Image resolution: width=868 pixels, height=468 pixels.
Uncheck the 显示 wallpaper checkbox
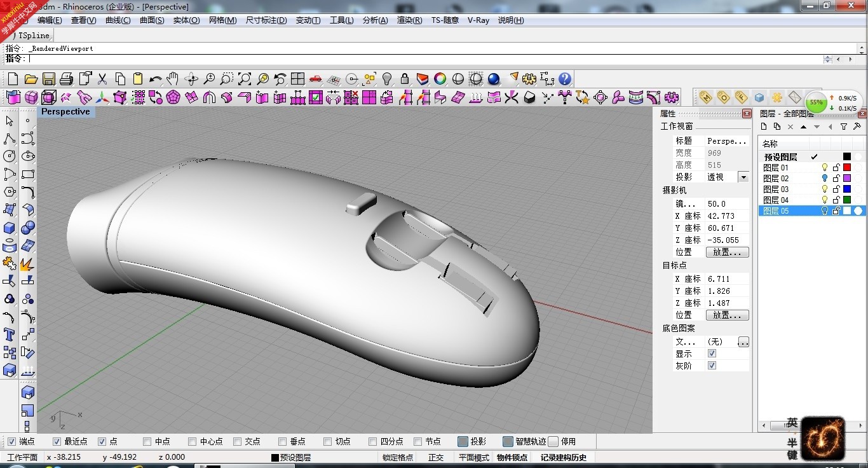pos(712,354)
